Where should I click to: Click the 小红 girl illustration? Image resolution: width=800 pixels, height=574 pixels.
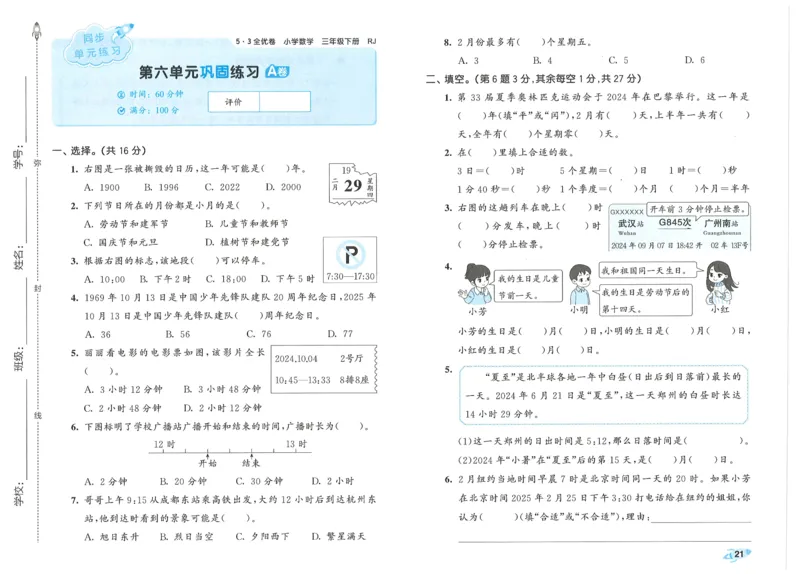click(721, 283)
